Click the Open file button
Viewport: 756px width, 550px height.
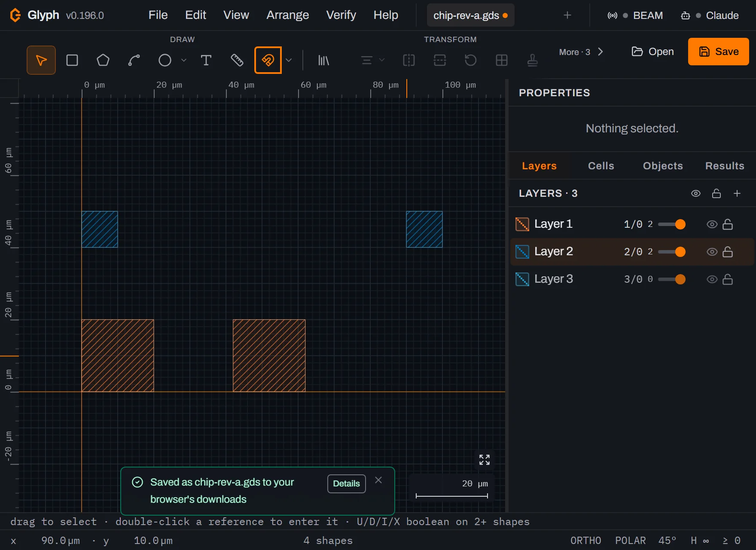point(652,52)
